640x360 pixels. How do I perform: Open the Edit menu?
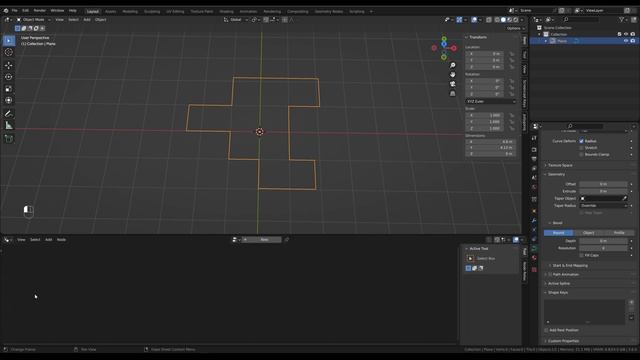tap(25, 11)
